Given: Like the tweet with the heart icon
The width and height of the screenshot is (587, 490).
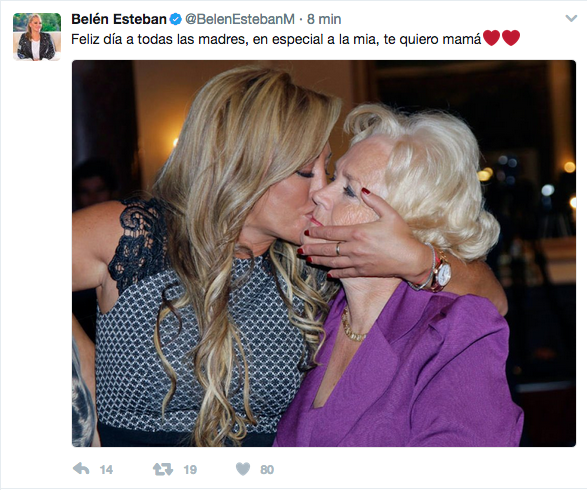Looking at the screenshot, I should coord(243,469).
